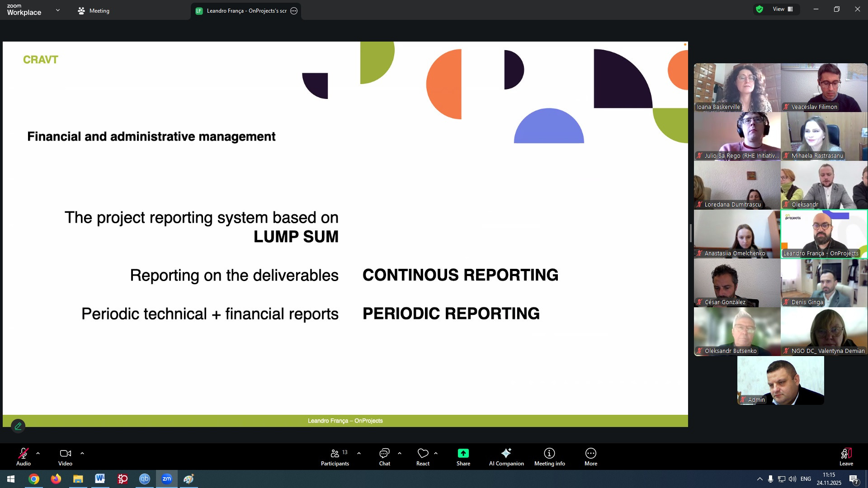Click the encryption shield icon
Image resolution: width=868 pixels, height=488 pixels.
click(x=759, y=9)
